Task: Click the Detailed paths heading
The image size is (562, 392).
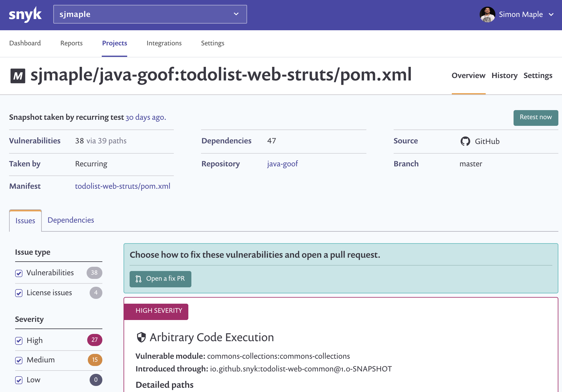Action: pyautogui.click(x=164, y=385)
